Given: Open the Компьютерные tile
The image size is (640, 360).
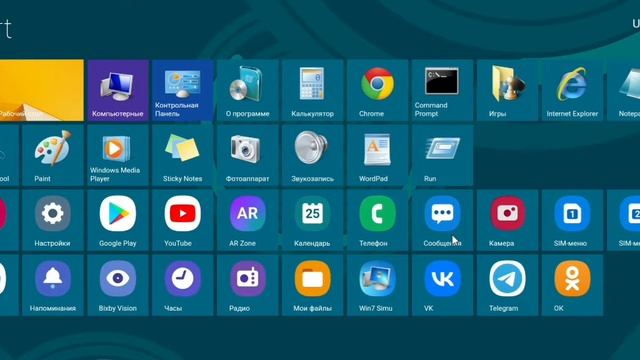Looking at the screenshot, I should pyautogui.click(x=118, y=90).
